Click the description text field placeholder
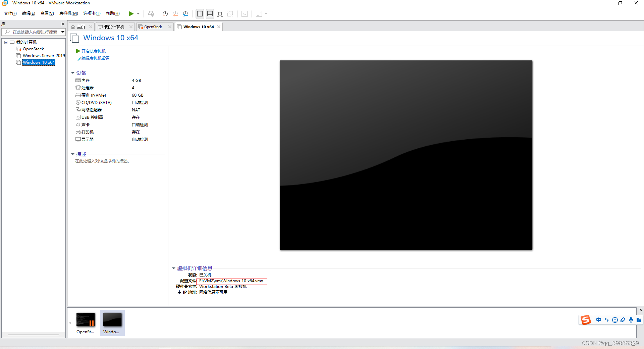 [103, 161]
